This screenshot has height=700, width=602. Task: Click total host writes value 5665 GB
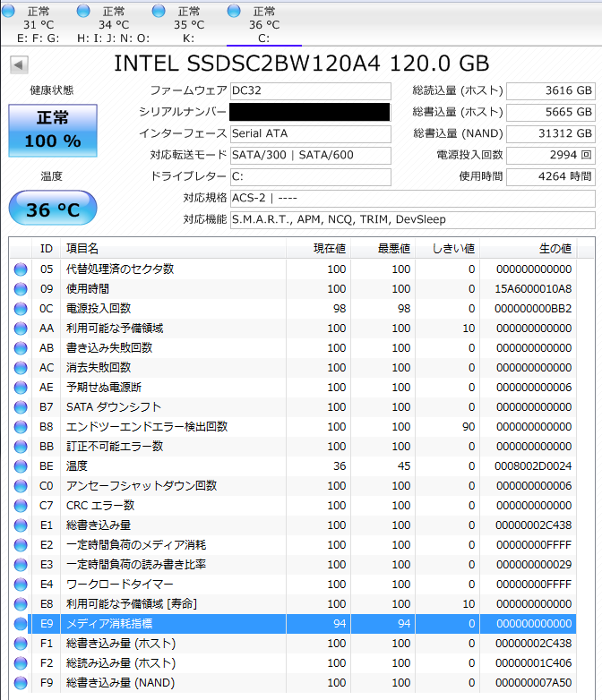tap(551, 112)
